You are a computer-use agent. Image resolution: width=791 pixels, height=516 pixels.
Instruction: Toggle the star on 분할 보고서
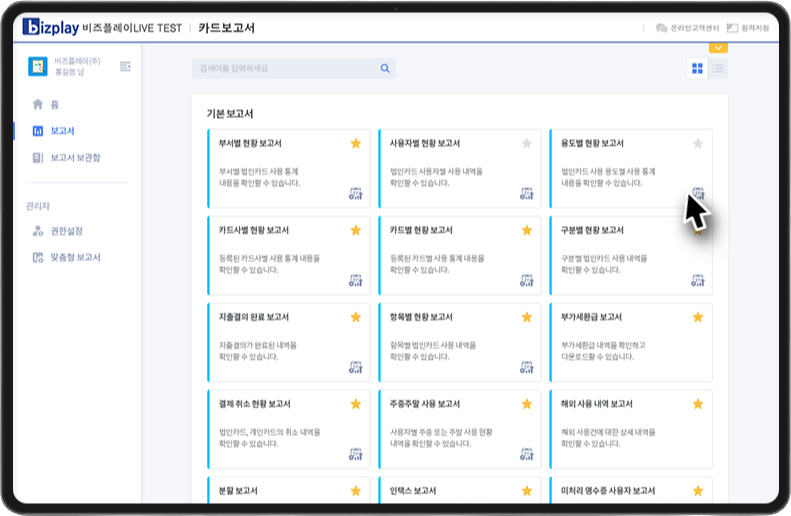(356, 491)
